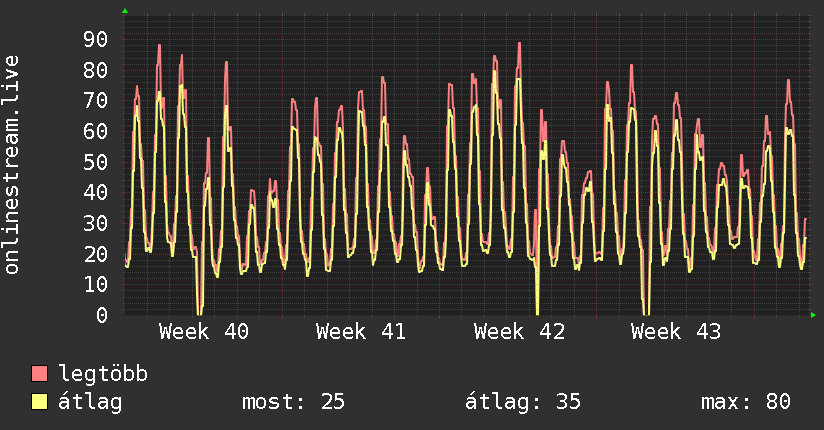Viewport: 824px width, 430px height.
Task: Click the 50 y-axis tick label
Action: pos(96,162)
